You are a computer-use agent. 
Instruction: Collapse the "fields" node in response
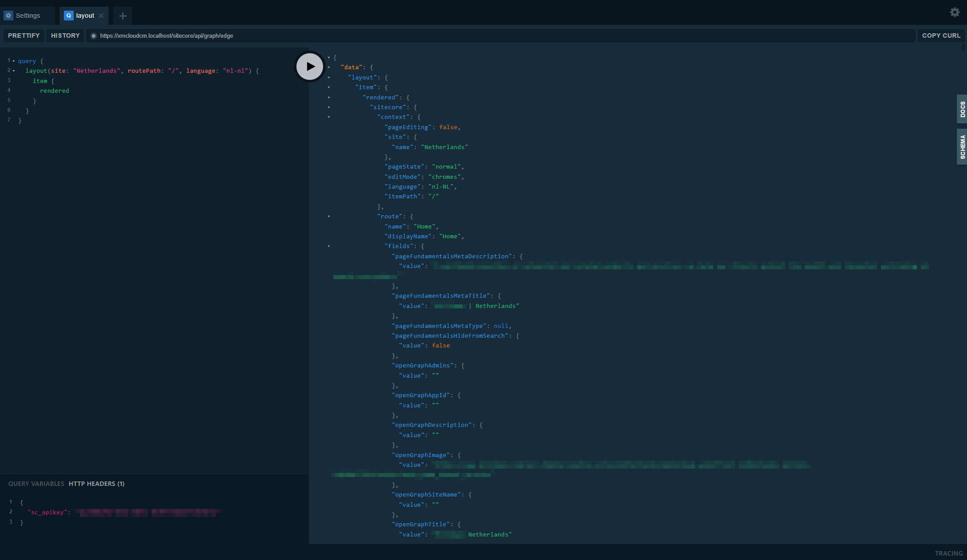point(329,246)
